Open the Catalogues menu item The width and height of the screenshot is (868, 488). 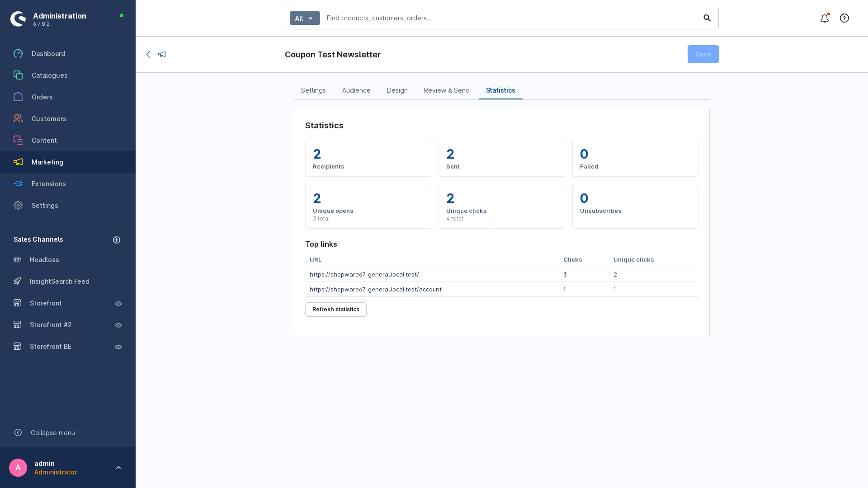[x=68, y=75]
